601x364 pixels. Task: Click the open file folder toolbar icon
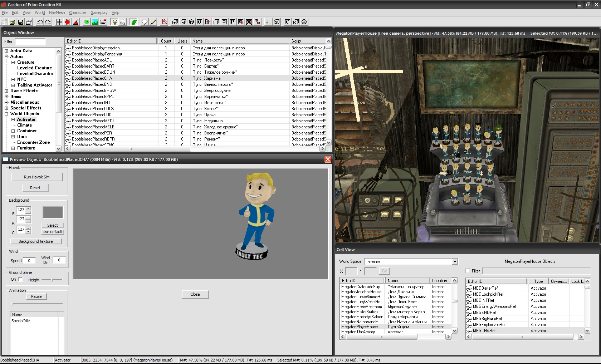[x=13, y=22]
